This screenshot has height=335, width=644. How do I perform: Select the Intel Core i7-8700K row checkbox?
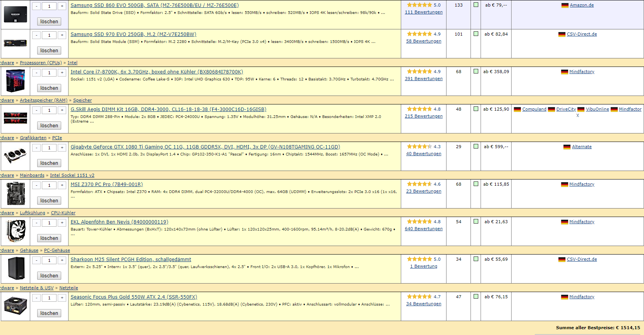(x=476, y=72)
